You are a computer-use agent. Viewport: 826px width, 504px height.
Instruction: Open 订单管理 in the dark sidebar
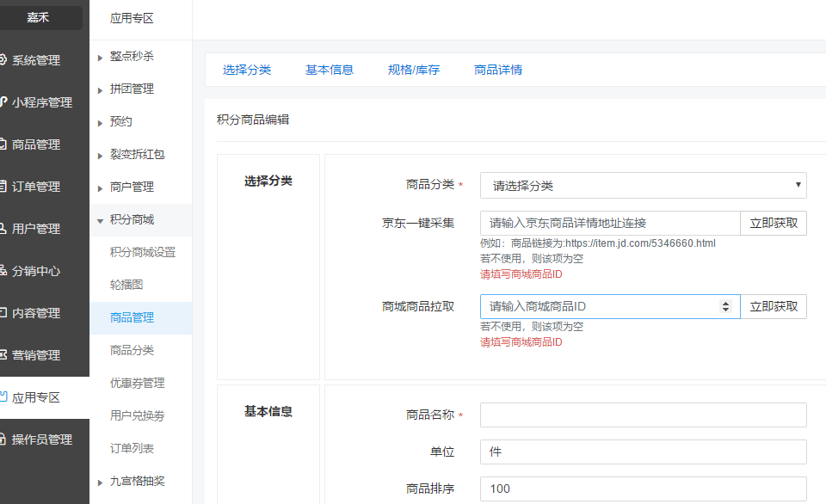tap(36, 187)
